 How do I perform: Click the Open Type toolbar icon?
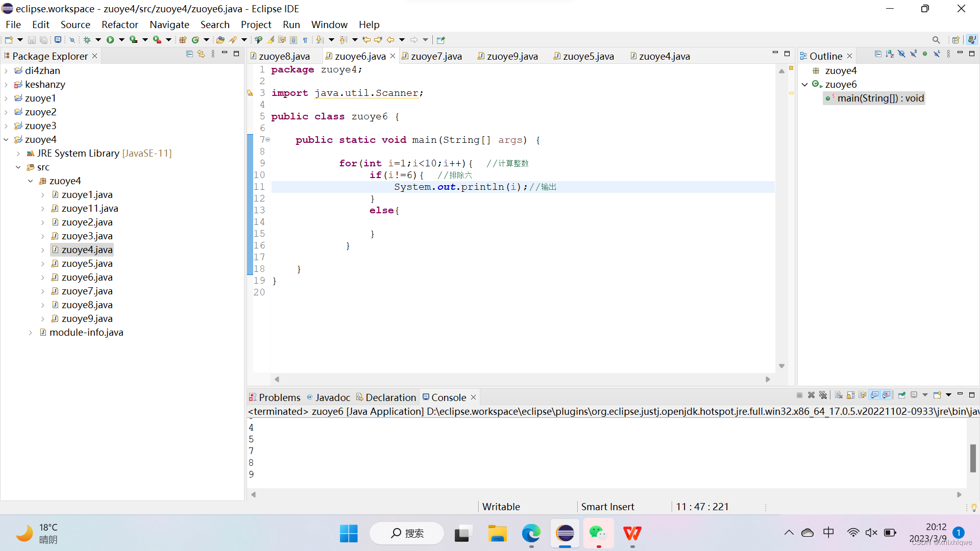pos(220,40)
